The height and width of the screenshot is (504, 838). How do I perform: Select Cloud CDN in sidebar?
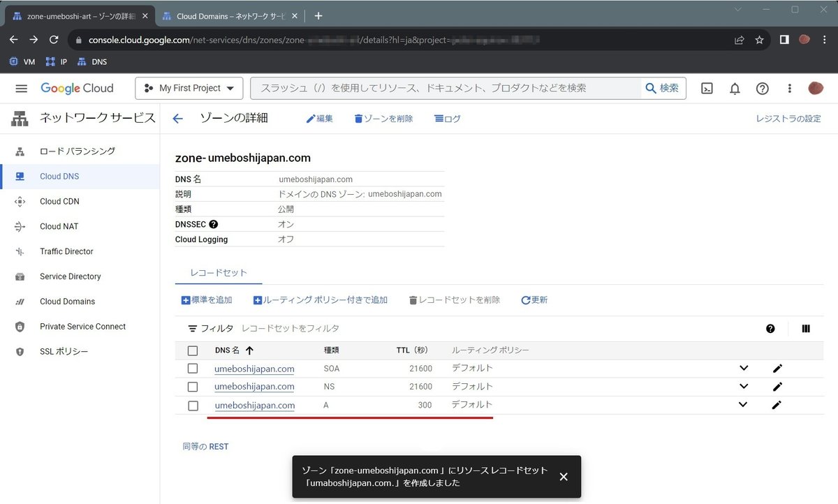pos(80,201)
